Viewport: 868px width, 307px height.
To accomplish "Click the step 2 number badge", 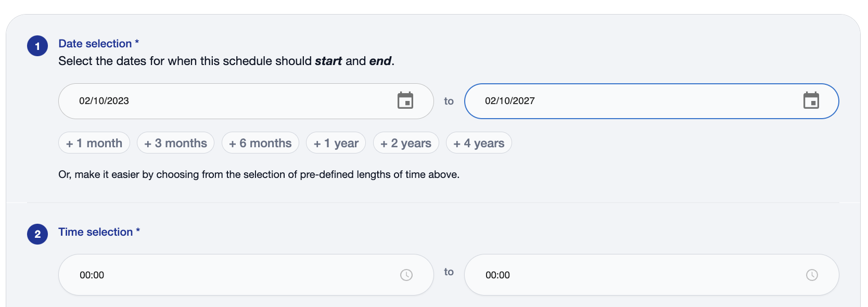I will click(37, 234).
